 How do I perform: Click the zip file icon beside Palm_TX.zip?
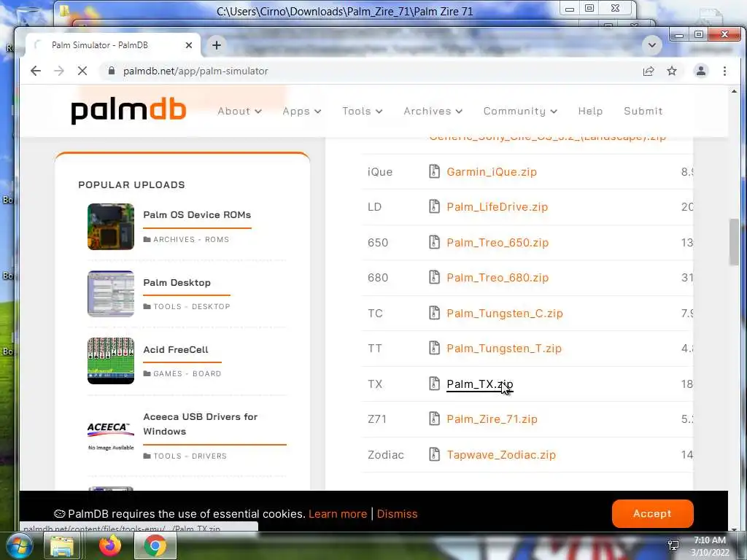[x=434, y=384]
